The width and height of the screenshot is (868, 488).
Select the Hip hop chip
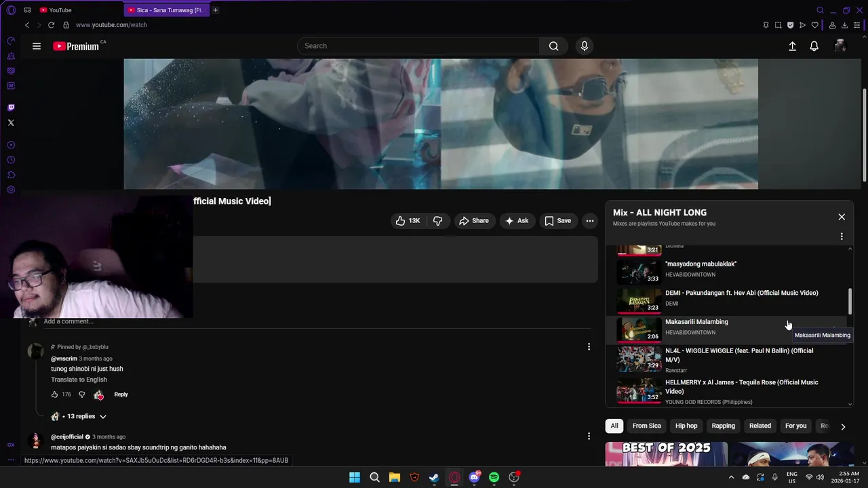pos(686,426)
